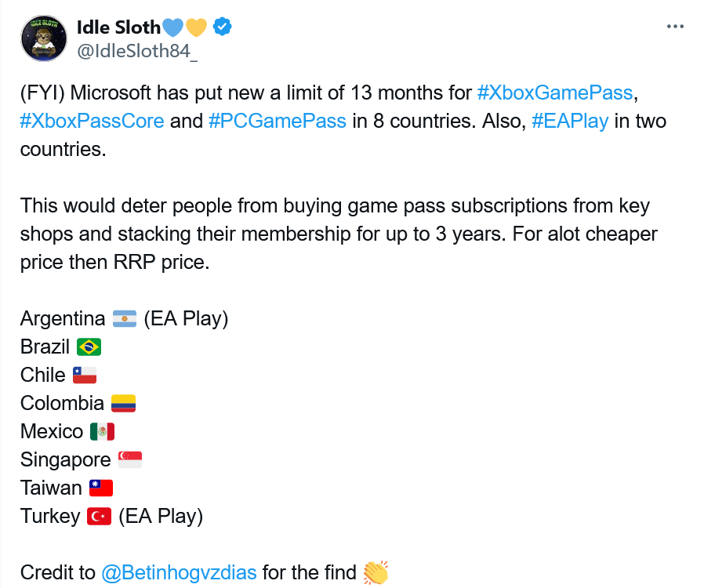Click the Chile flag emoji
This screenshot has height=588, width=704.
(x=85, y=376)
